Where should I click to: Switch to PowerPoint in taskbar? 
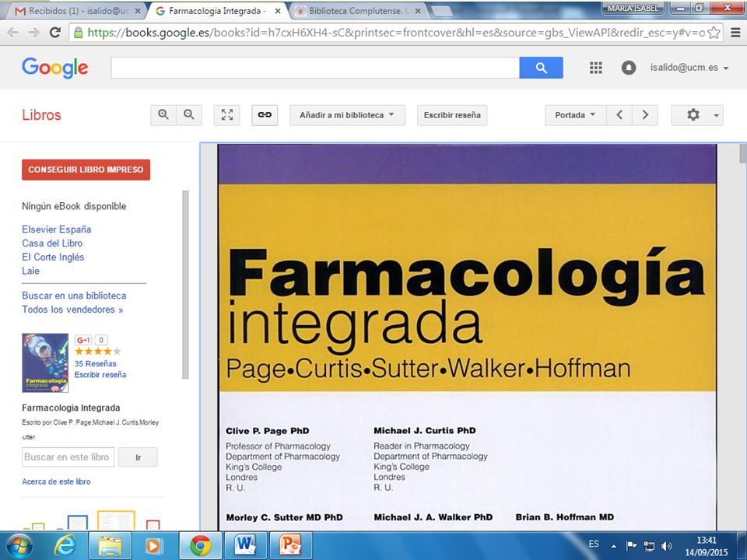click(290, 546)
